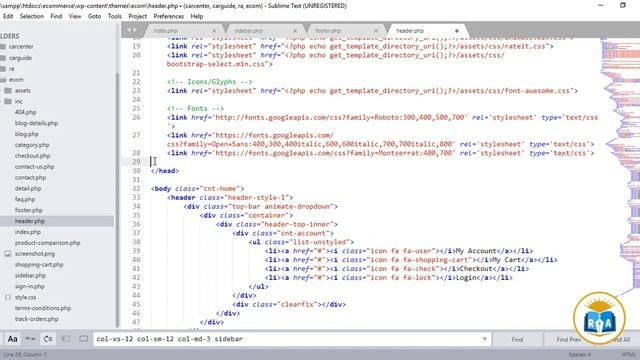The height and width of the screenshot is (360, 640).
Task: Open contact.php in the sidebar
Action: (x=30, y=178)
